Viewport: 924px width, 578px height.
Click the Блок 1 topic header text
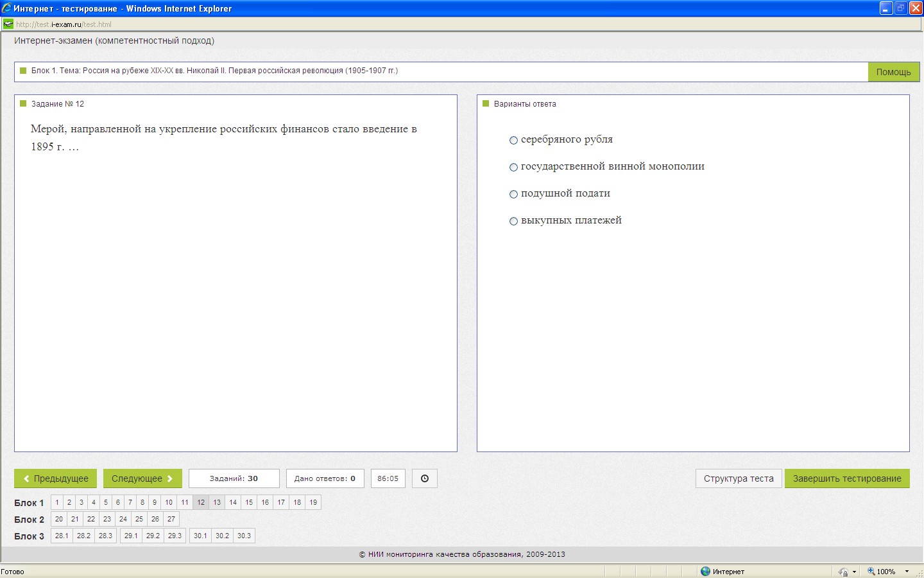pyautogui.click(x=214, y=71)
